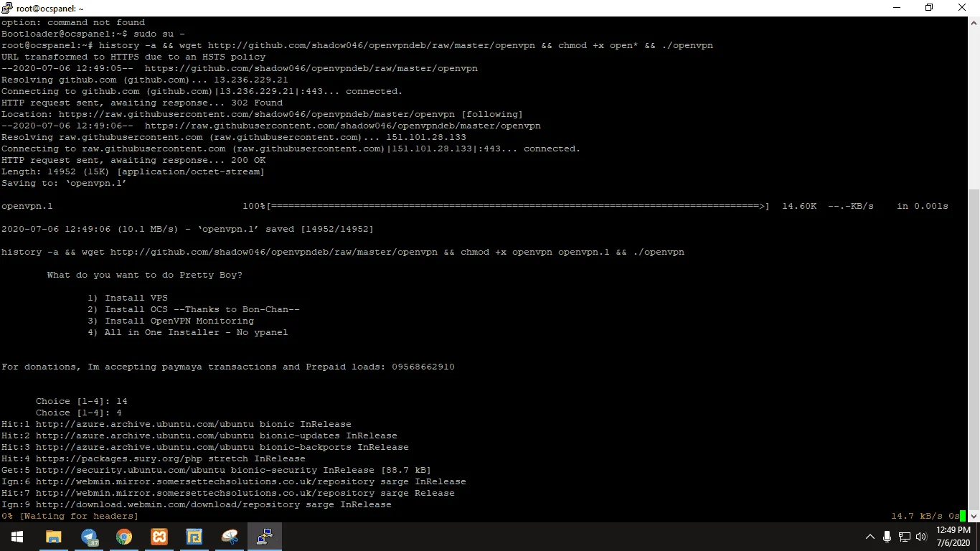Viewport: 980px width, 551px height.
Task: Click 'Ign:6' webmin mirror InRelease line
Action: pos(234,481)
